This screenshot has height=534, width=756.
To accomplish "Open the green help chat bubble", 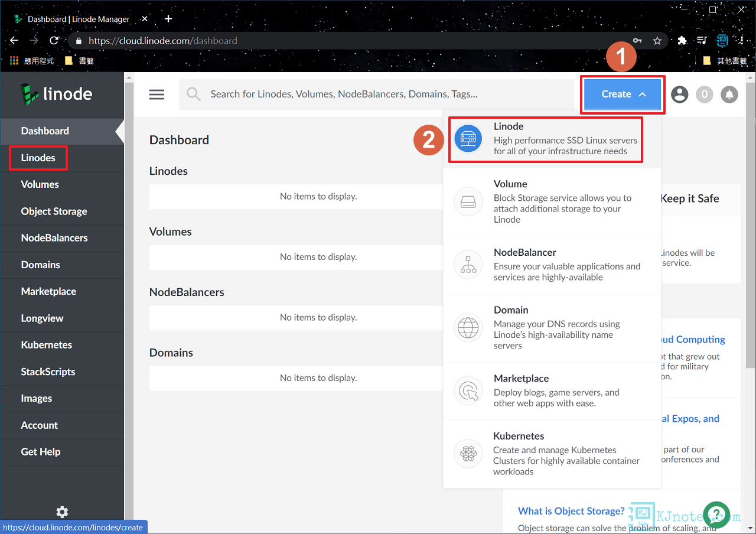I will point(716,515).
